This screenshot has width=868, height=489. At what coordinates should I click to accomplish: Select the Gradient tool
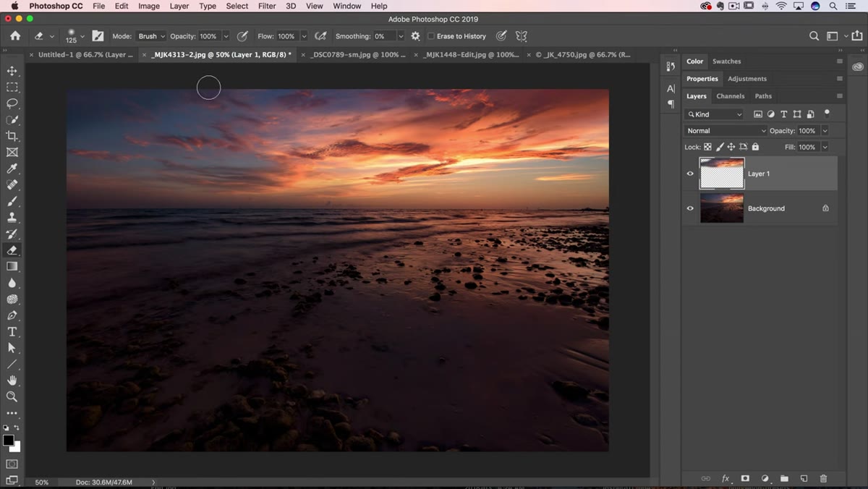click(x=12, y=266)
